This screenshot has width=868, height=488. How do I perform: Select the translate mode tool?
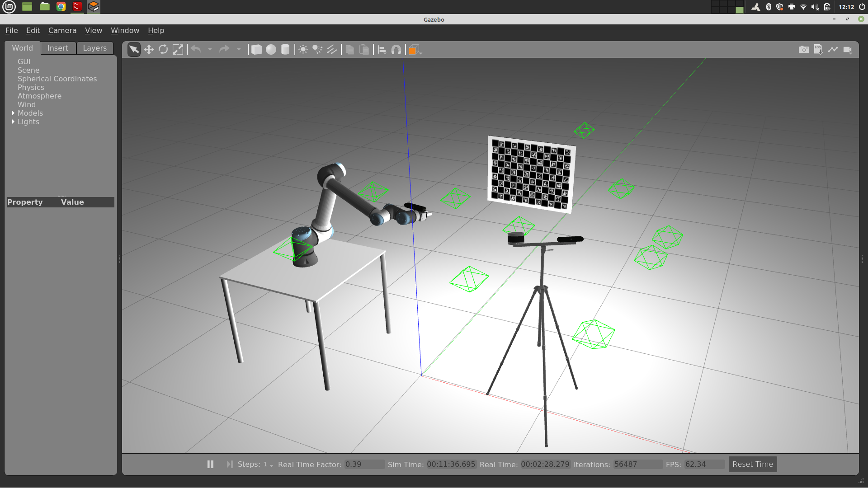(x=149, y=50)
